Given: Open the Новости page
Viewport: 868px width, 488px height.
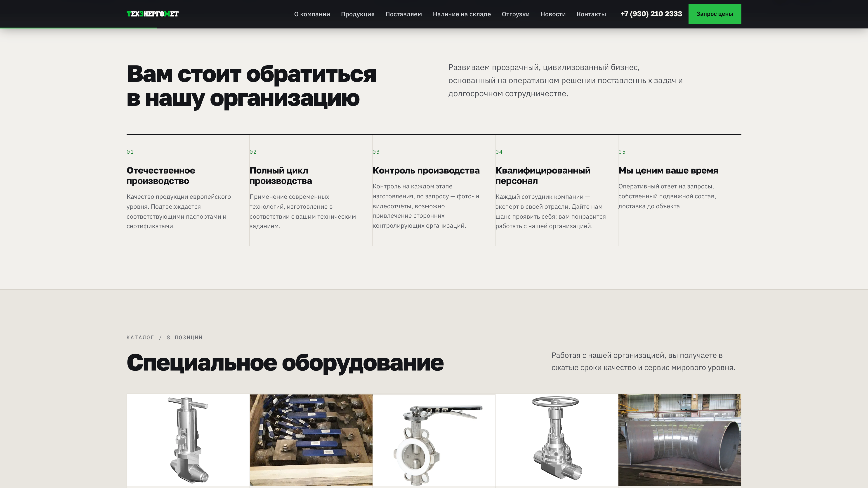Looking at the screenshot, I should pyautogui.click(x=553, y=14).
